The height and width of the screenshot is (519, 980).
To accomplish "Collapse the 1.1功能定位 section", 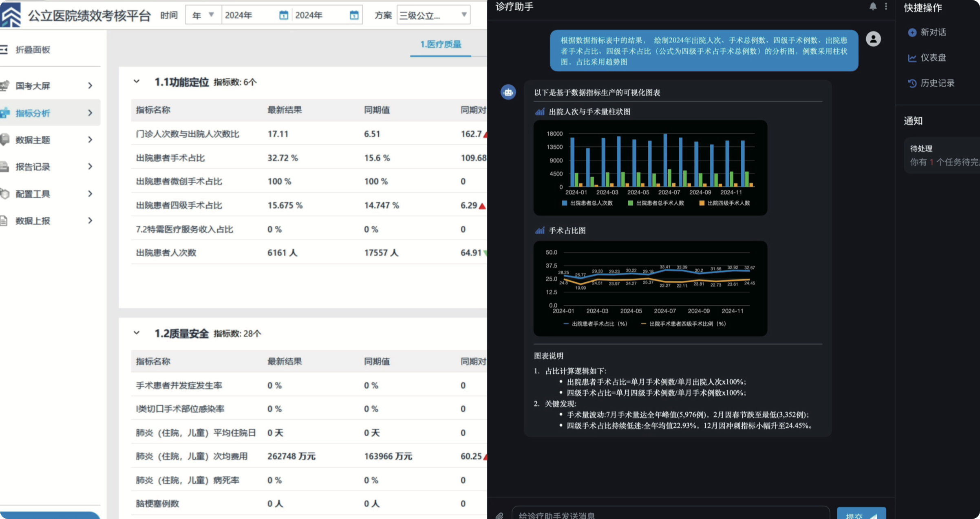I will click(137, 81).
